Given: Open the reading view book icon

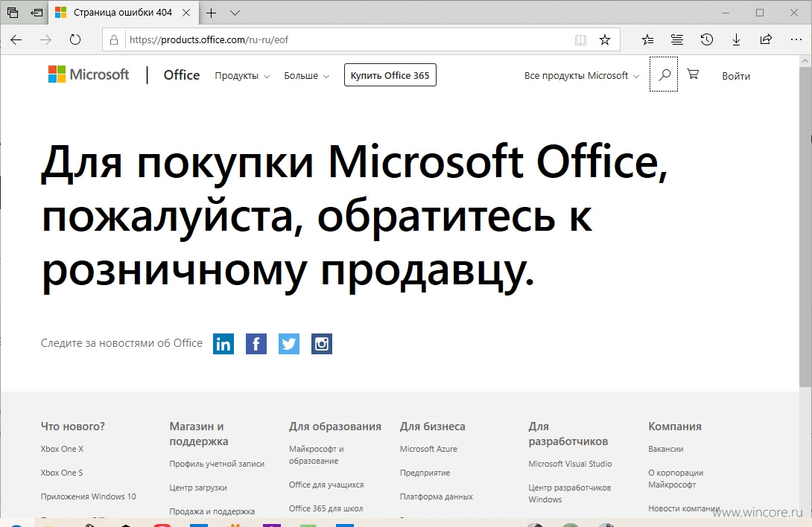Looking at the screenshot, I should 580,40.
